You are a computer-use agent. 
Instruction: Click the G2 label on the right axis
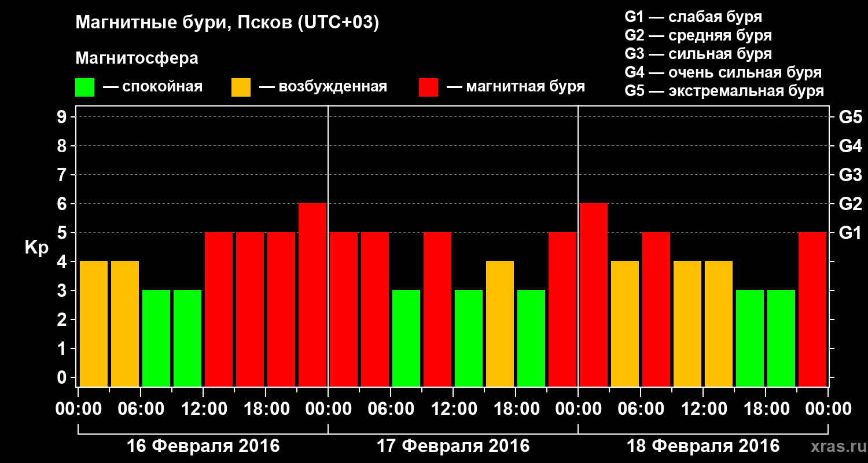(x=850, y=204)
